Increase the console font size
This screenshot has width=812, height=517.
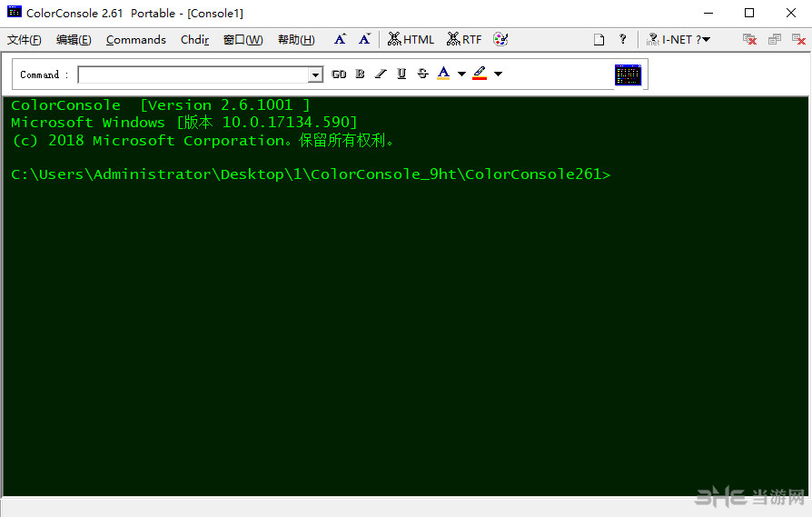(x=341, y=39)
